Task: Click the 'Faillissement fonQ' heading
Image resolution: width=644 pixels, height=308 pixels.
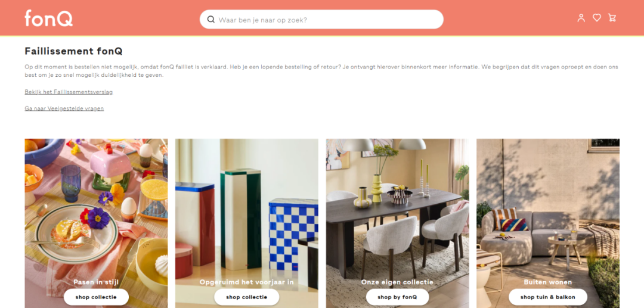Action: pyautogui.click(x=73, y=51)
